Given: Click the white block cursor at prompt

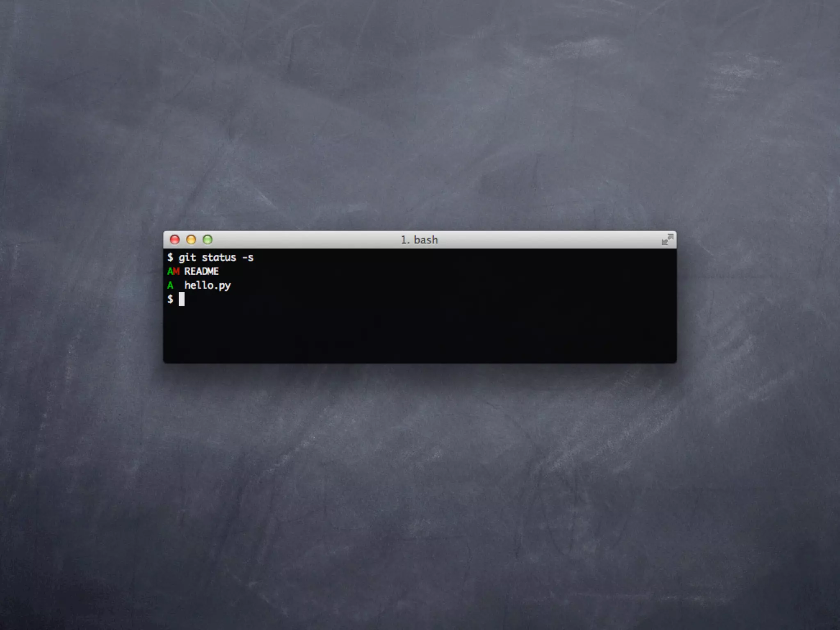Looking at the screenshot, I should [x=182, y=299].
